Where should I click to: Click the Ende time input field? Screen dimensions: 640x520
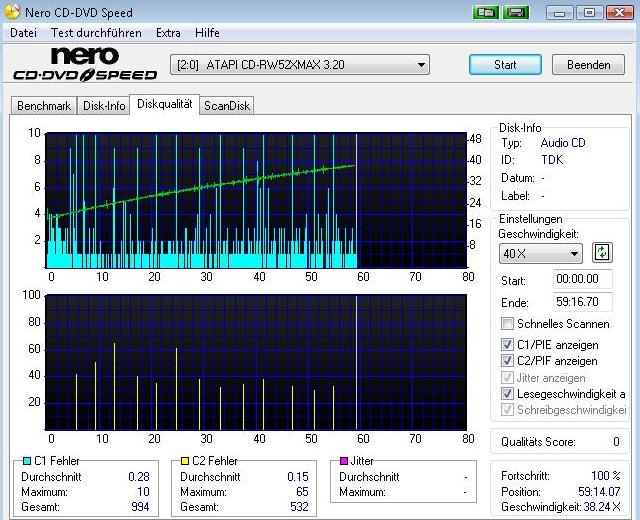583,299
